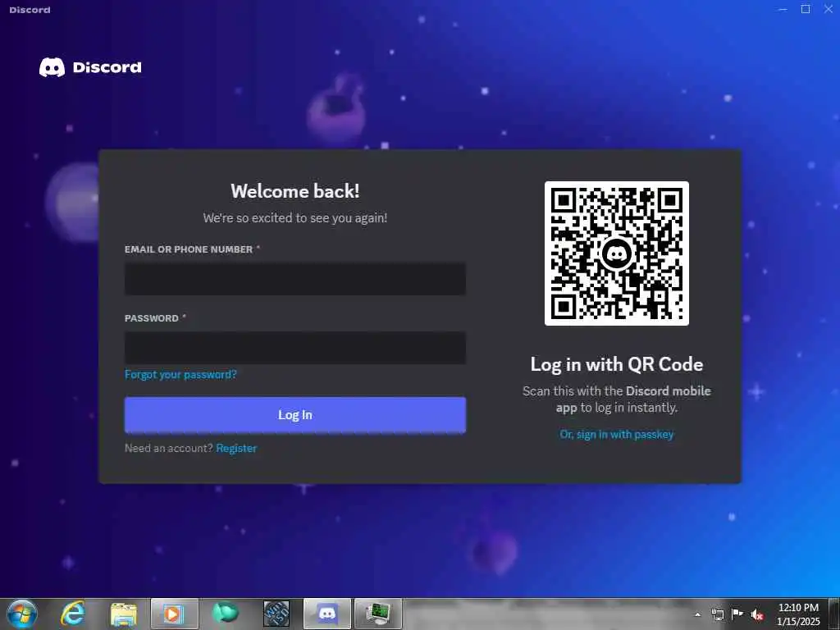Click the muted volume tray icon
The image size is (840, 630).
click(757, 614)
